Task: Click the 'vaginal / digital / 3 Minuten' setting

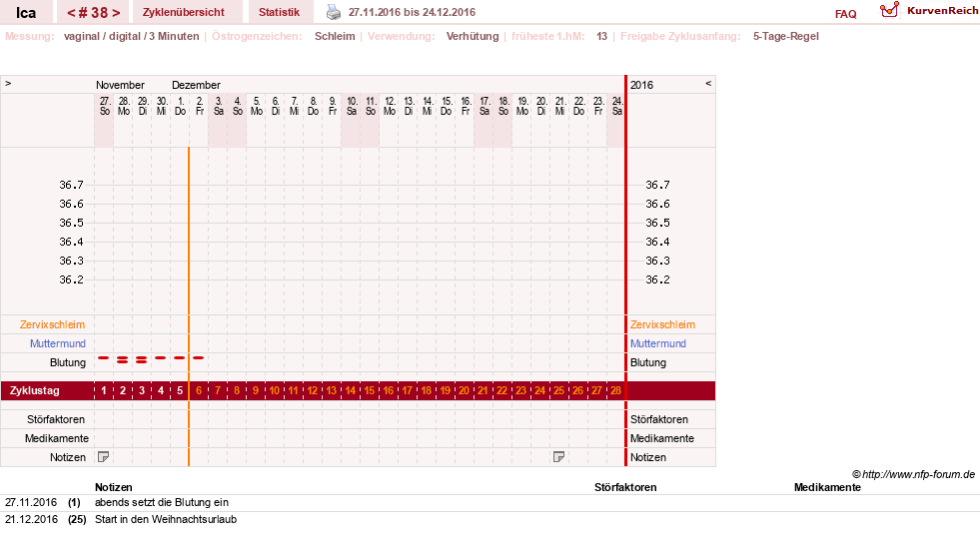Action: (x=131, y=36)
